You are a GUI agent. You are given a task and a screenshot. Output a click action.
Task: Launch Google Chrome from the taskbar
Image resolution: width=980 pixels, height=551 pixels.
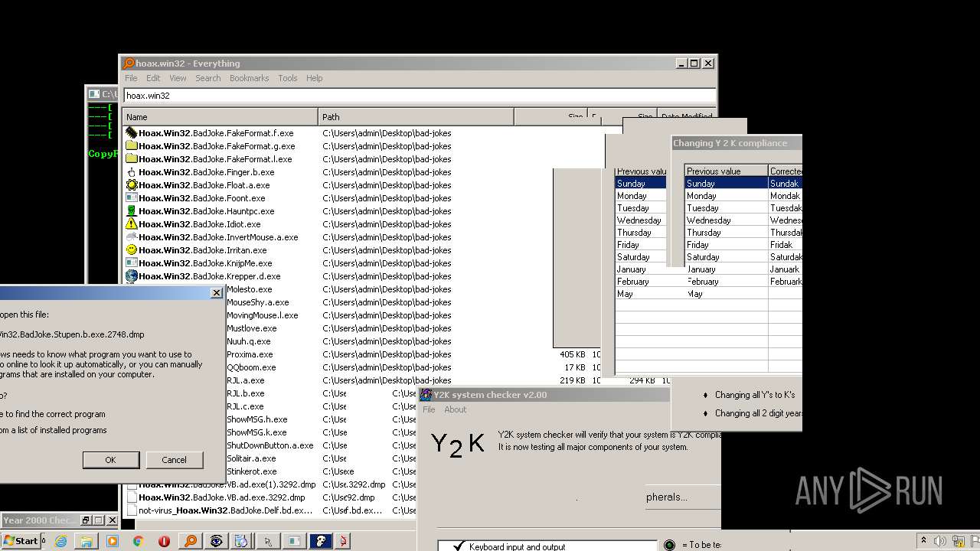point(139,541)
